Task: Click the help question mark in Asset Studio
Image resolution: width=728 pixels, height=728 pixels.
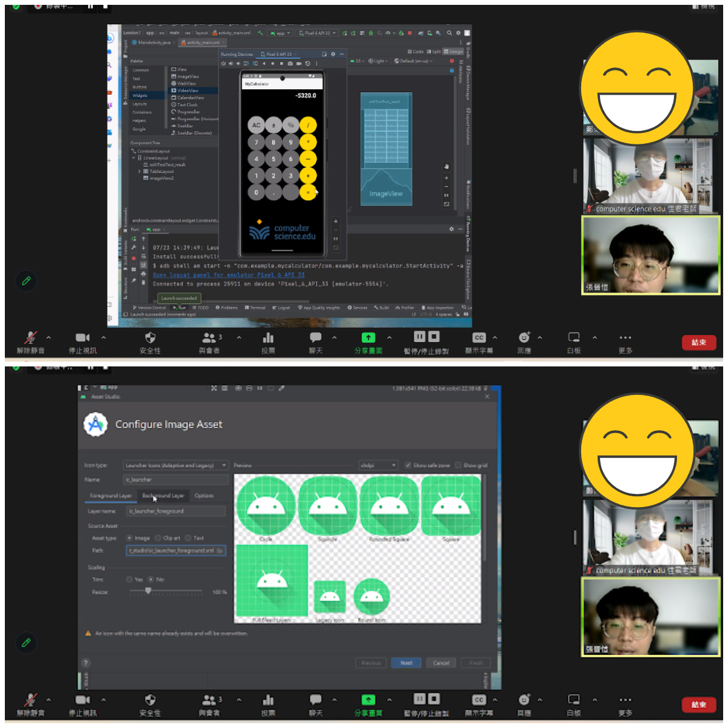Action: click(86, 662)
